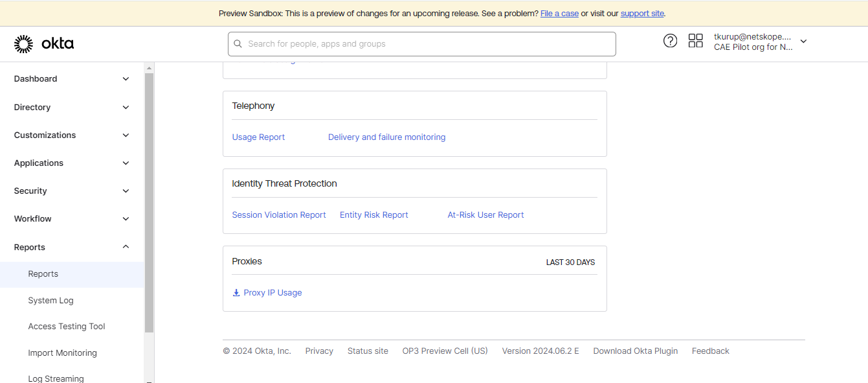This screenshot has height=383, width=868.
Task: Click the Okta logo icon
Action: [x=23, y=44]
